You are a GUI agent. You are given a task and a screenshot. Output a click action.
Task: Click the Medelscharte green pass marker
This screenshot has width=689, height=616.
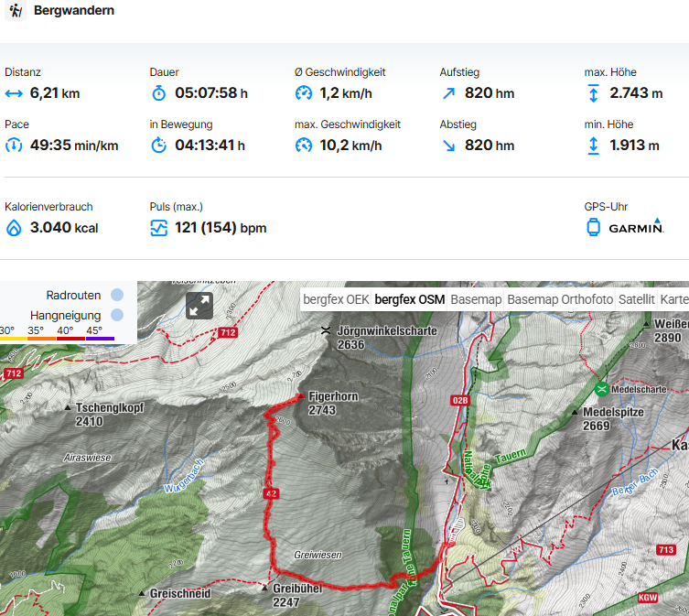point(601,389)
